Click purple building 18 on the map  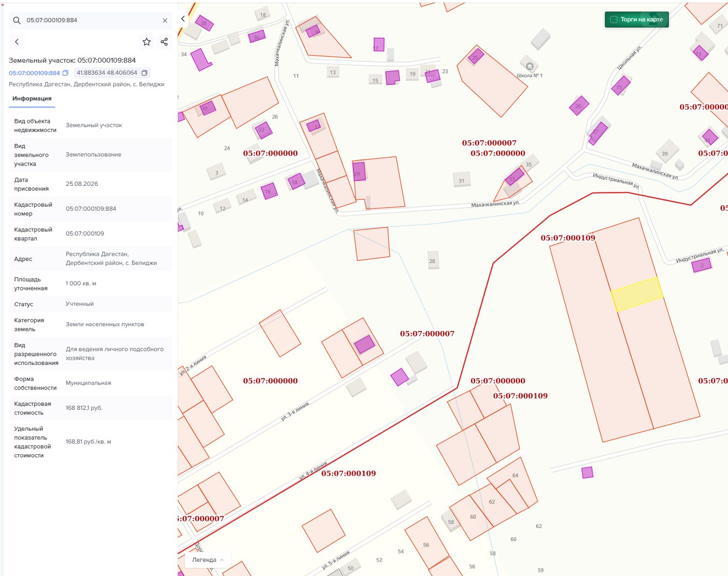tap(296, 181)
